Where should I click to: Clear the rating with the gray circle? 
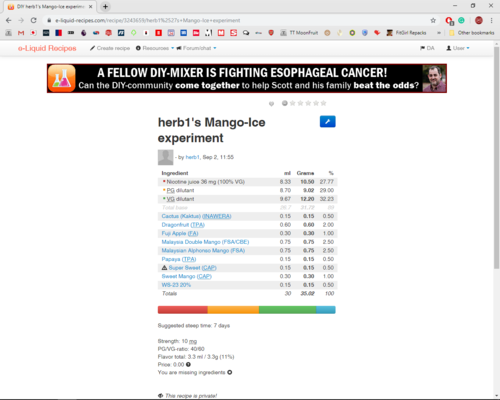pos(285,103)
